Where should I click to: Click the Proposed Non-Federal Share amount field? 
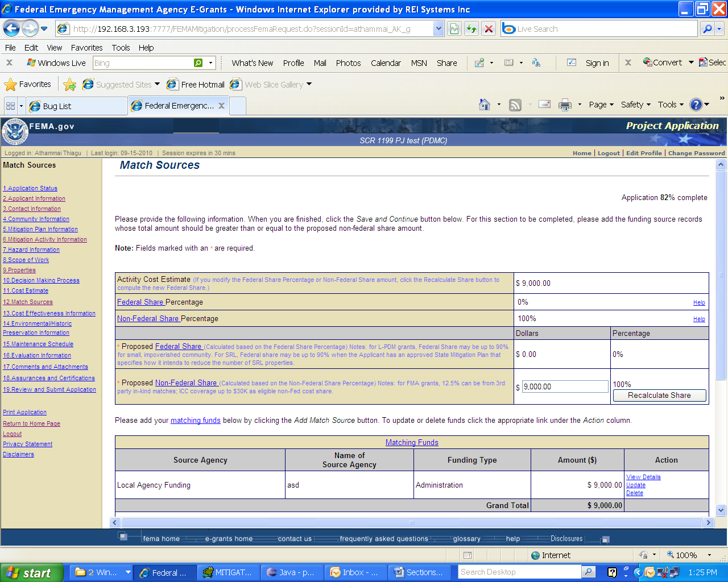click(565, 386)
